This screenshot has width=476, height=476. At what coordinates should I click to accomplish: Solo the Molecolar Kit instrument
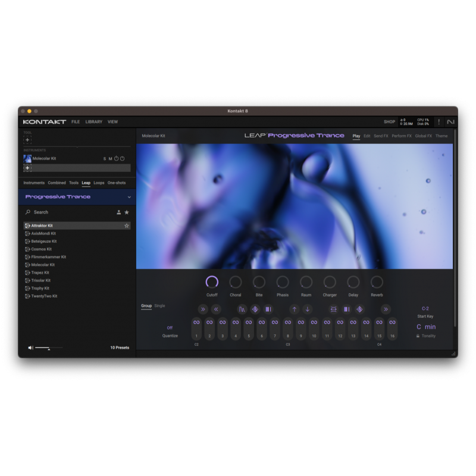pyautogui.click(x=105, y=159)
